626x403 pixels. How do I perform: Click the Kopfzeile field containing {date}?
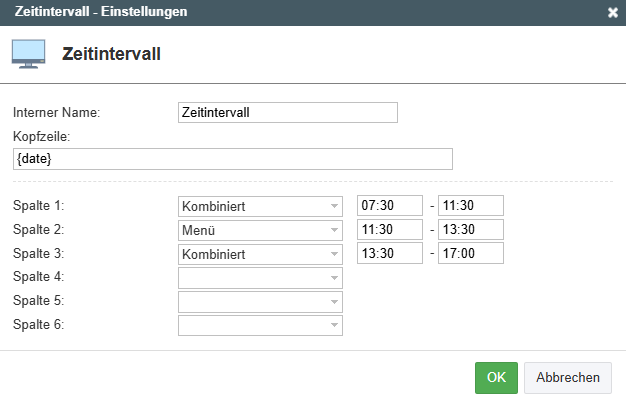tap(232, 159)
